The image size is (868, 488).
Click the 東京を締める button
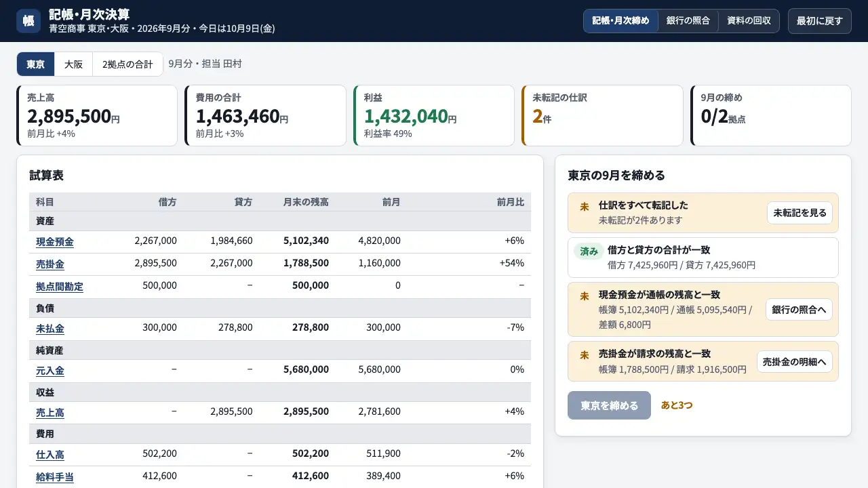[609, 405]
